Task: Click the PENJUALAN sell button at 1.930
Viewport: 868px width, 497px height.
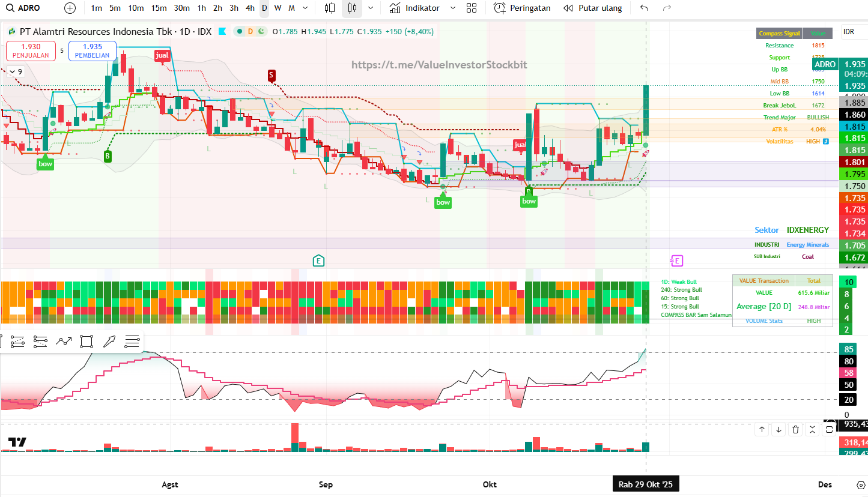Action: (x=31, y=51)
